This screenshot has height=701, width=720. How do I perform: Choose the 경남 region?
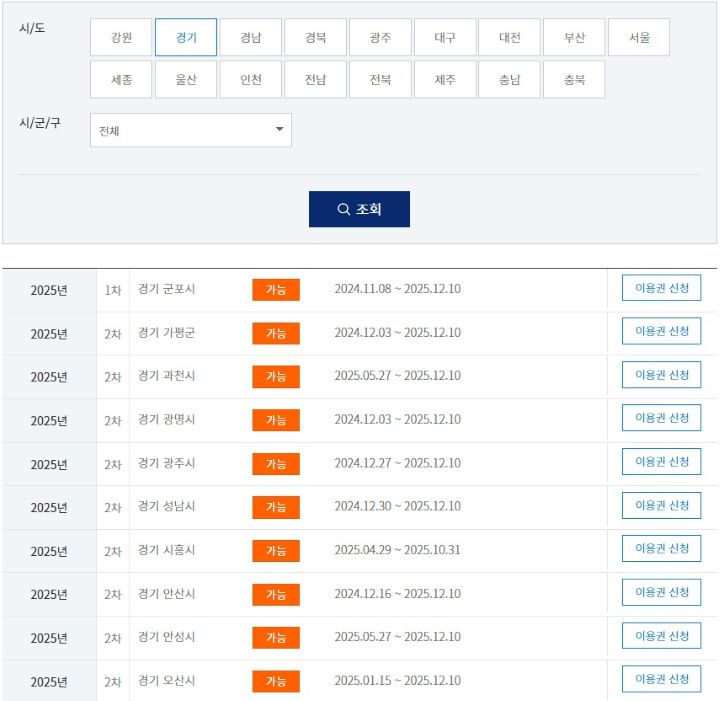tap(251, 37)
